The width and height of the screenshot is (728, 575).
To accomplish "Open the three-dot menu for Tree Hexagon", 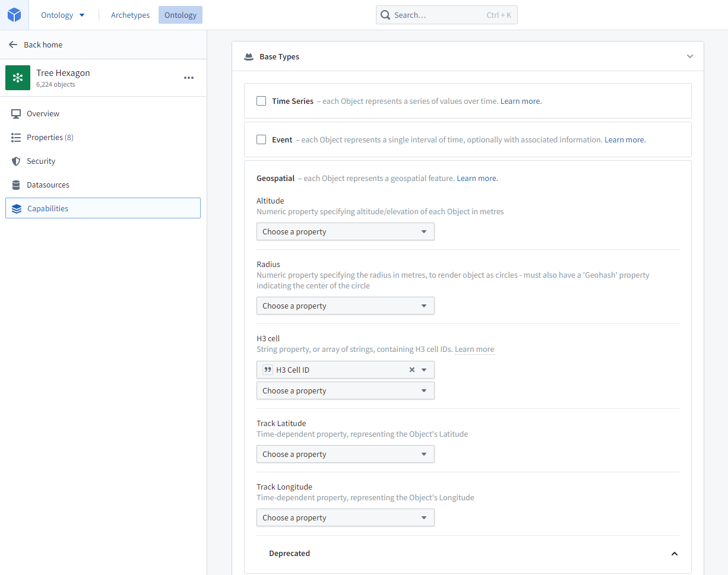I will (x=189, y=78).
